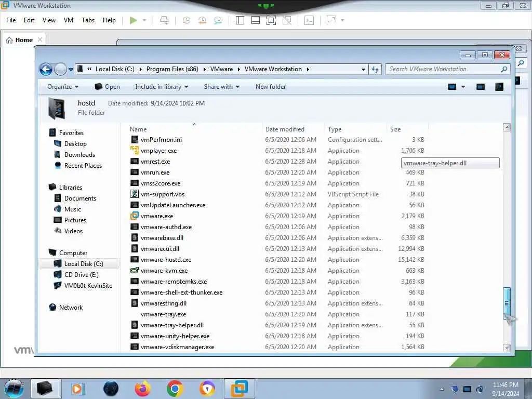Click the Explorer Forward arrow button
The image size is (532, 399).
pyautogui.click(x=60, y=69)
